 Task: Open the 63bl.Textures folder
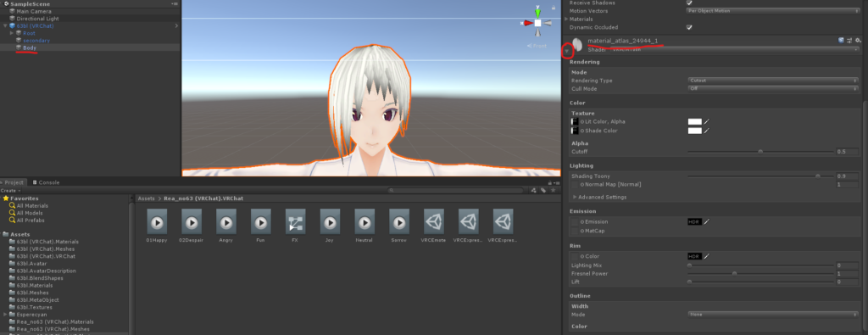(34, 307)
